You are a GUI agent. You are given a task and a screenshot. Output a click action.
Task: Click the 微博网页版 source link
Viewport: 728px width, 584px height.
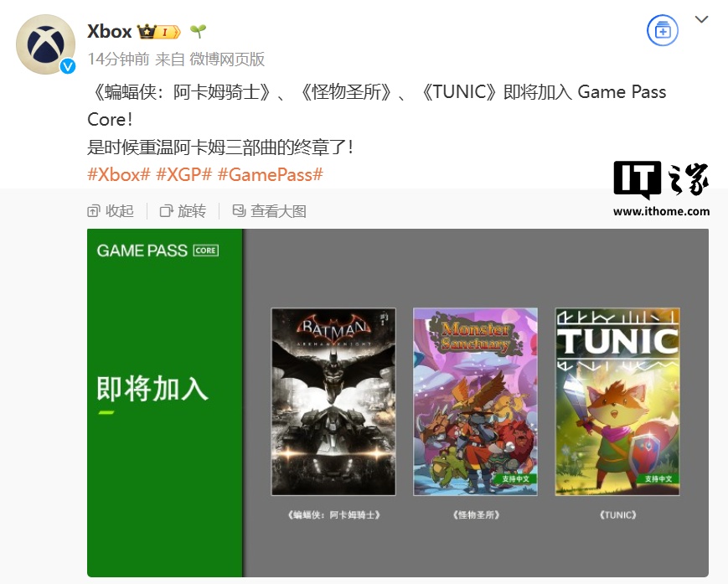tap(227, 59)
